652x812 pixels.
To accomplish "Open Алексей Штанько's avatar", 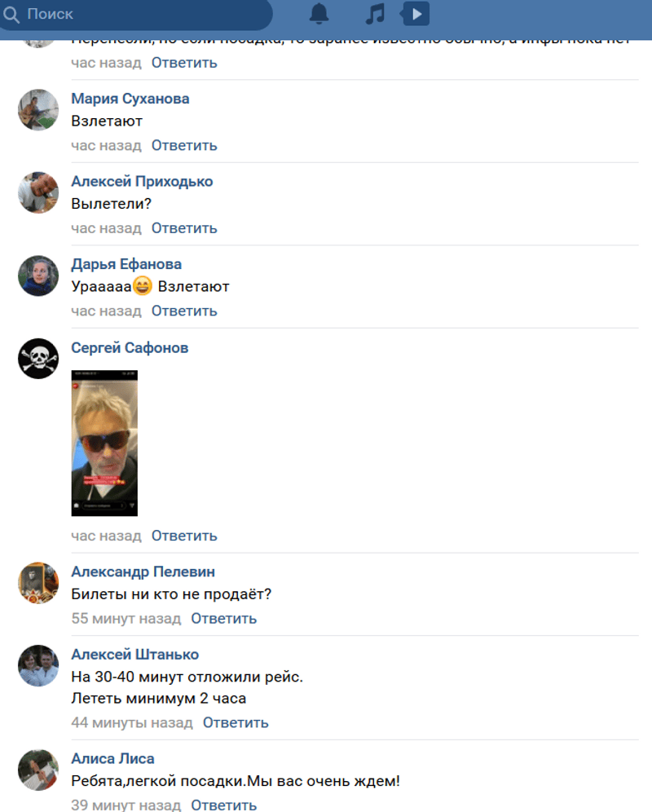I will 38,666.
